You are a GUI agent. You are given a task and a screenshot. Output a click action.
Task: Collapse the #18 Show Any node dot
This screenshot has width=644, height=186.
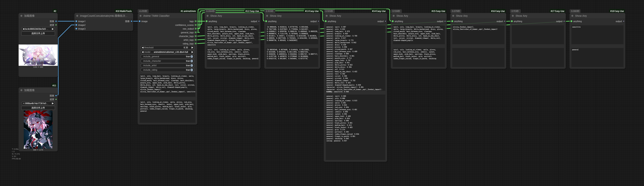point(572,16)
